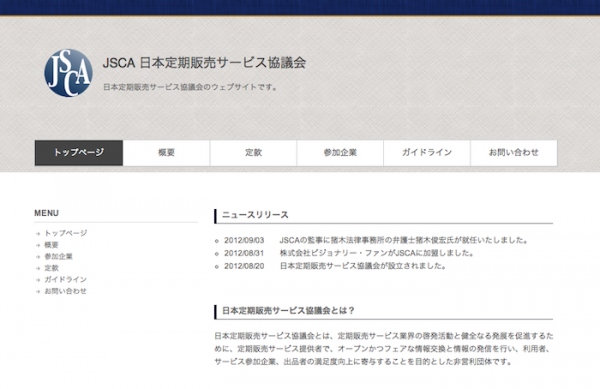This screenshot has width=600, height=389.
Task: Switch to the 参加企業 navigation tab
Action: (x=340, y=153)
